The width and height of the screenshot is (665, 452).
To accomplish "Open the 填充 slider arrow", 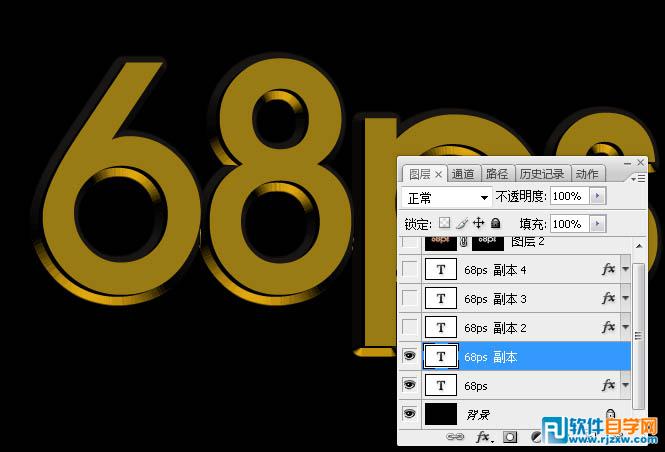I will [x=598, y=223].
